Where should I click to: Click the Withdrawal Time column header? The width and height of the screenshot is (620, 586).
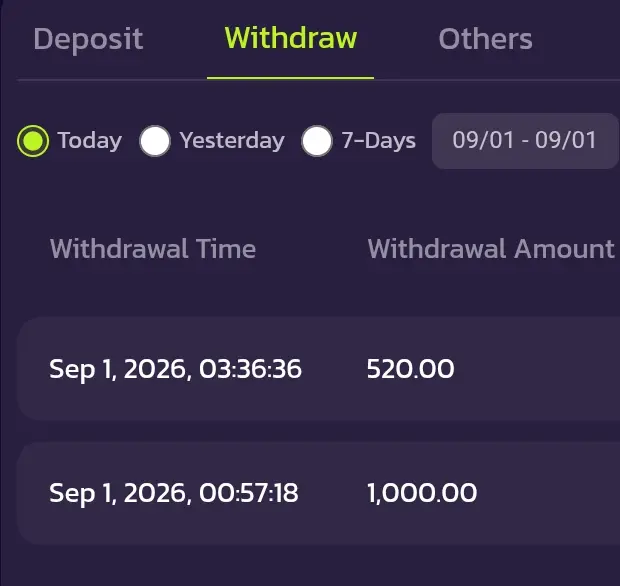click(x=153, y=249)
